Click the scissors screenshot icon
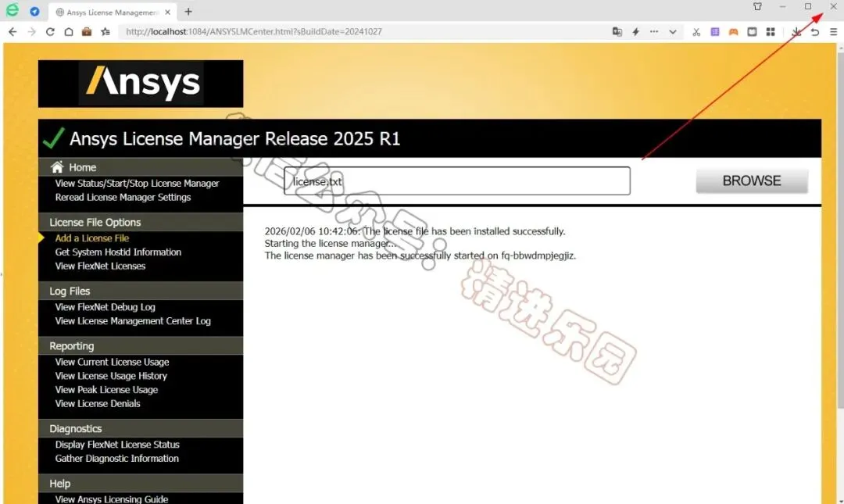Viewport: 844px width, 504px height. click(x=696, y=32)
